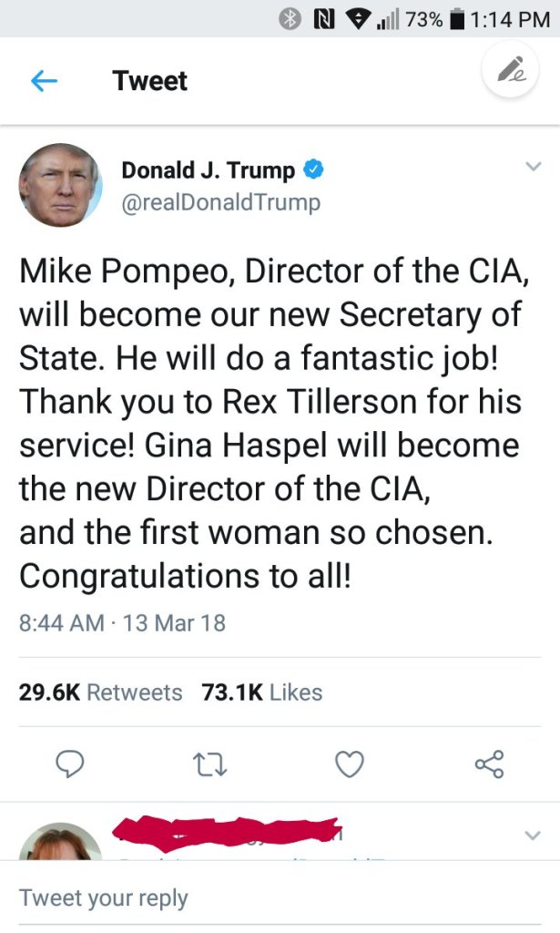Tap the NFC icon in status bar
The width and height of the screenshot is (560, 933).
point(321,19)
